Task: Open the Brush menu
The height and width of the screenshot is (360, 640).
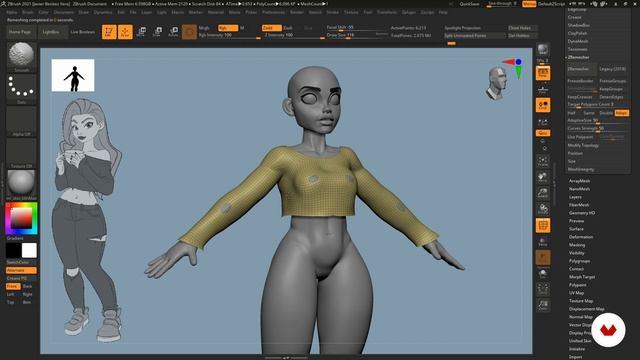Action: (x=28, y=12)
